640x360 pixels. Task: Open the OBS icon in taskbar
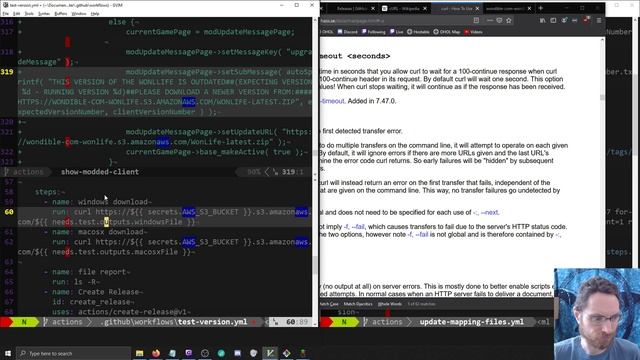pos(205,353)
